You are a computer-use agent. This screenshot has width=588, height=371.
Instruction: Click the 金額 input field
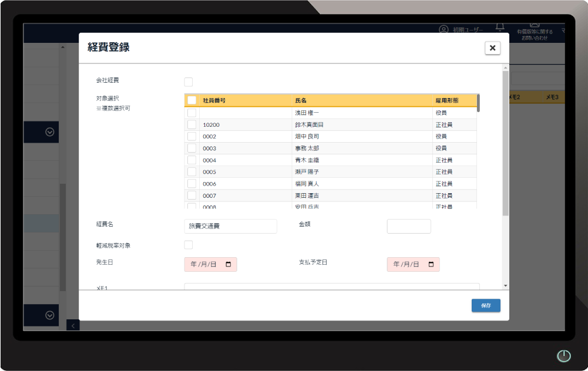[x=408, y=226]
